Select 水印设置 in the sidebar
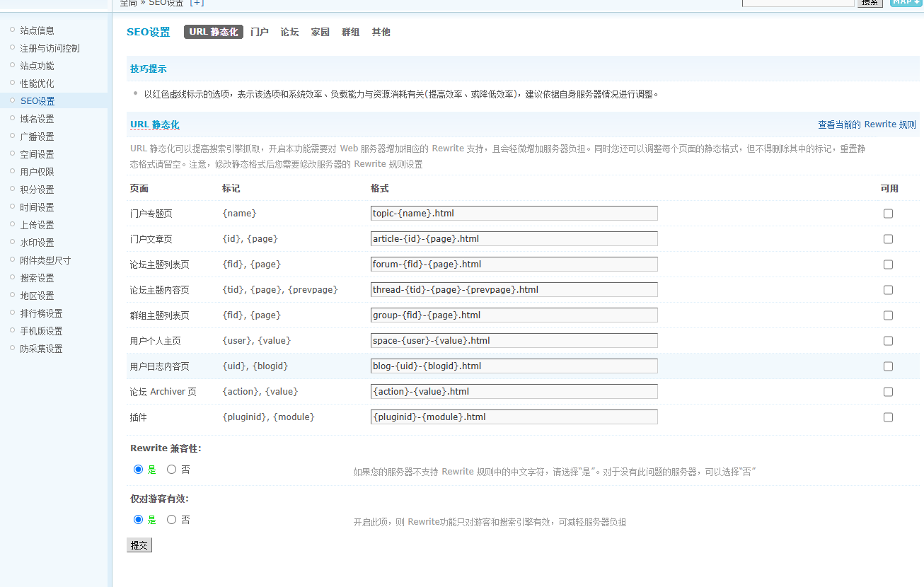 (x=37, y=243)
